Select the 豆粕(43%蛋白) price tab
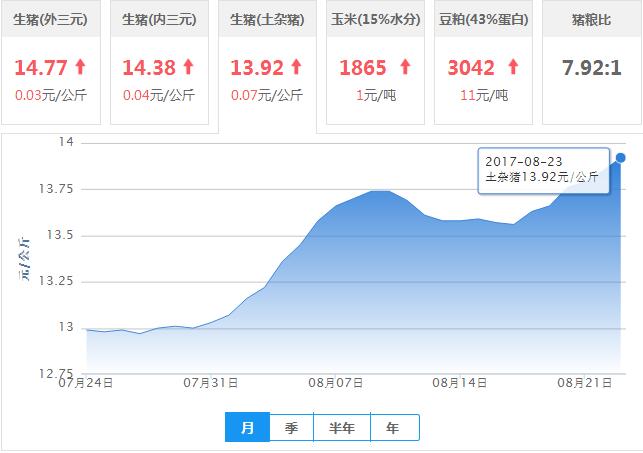The image size is (643, 453). (483, 62)
